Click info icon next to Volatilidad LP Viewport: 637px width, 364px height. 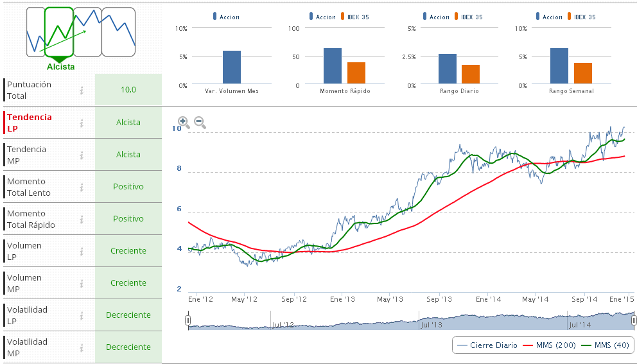[82, 315]
